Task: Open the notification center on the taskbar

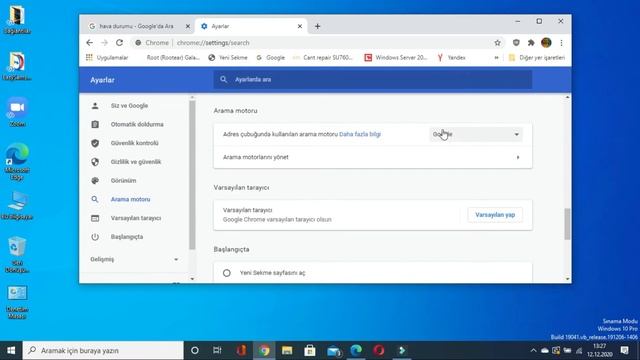Action: (624, 351)
